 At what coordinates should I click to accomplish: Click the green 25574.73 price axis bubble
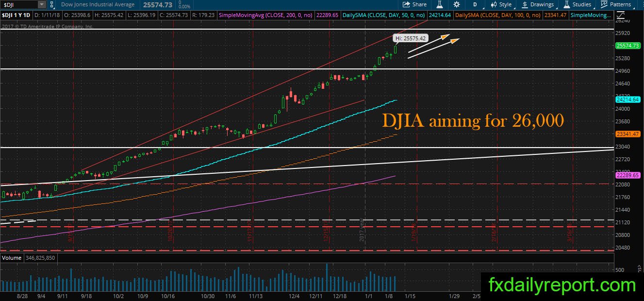coord(628,46)
